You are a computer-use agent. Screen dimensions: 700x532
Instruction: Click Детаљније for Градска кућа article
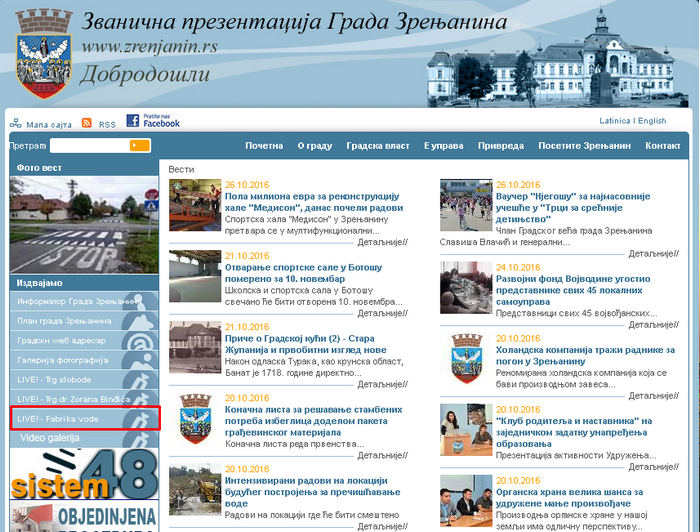pyautogui.click(x=383, y=384)
